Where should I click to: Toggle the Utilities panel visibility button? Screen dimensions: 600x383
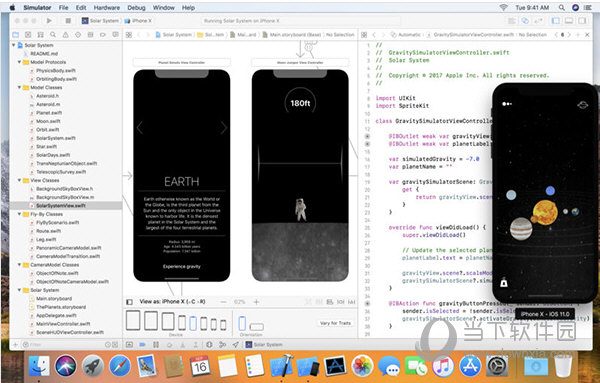coord(582,21)
